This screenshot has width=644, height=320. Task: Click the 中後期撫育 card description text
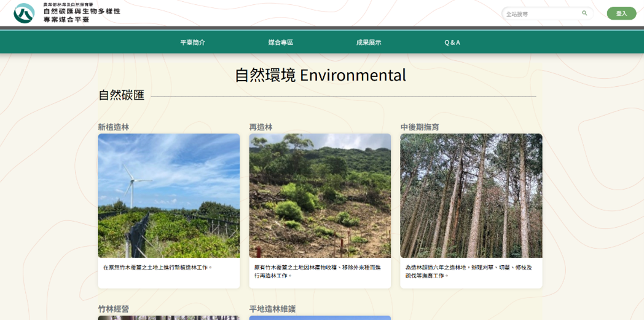tap(468, 271)
